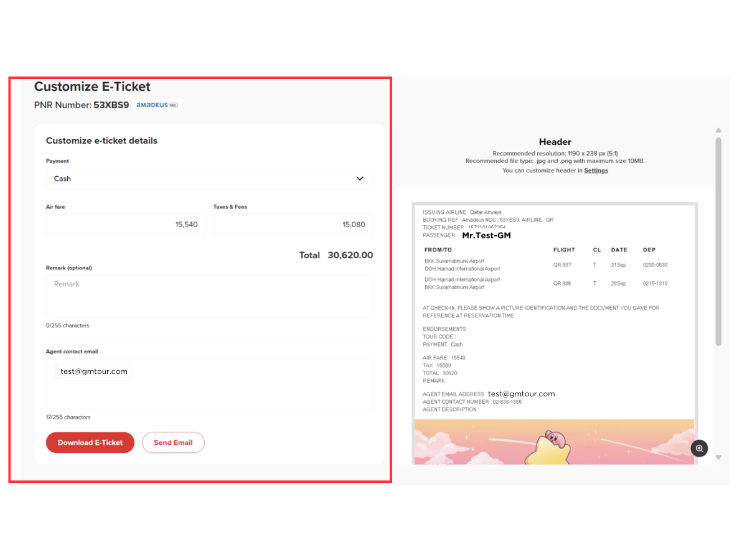Click the pink footer banner in the preview
The height and width of the screenshot is (560, 747).
tap(555, 443)
